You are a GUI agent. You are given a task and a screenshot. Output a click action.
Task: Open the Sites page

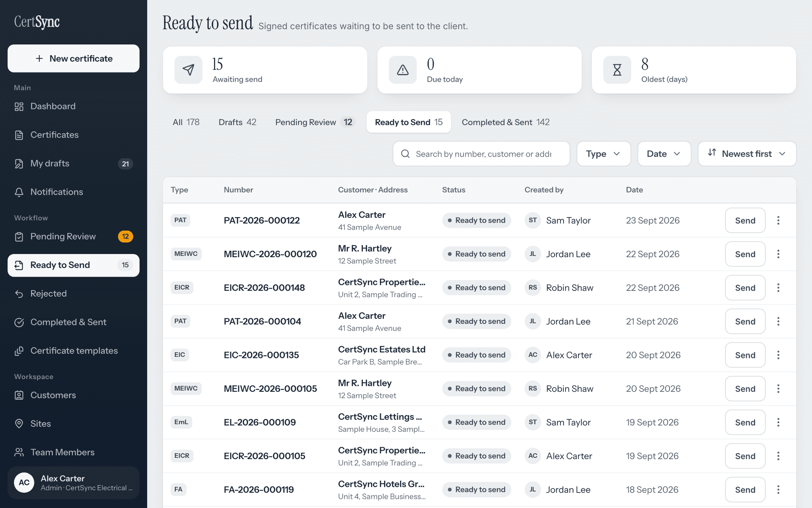click(73, 424)
